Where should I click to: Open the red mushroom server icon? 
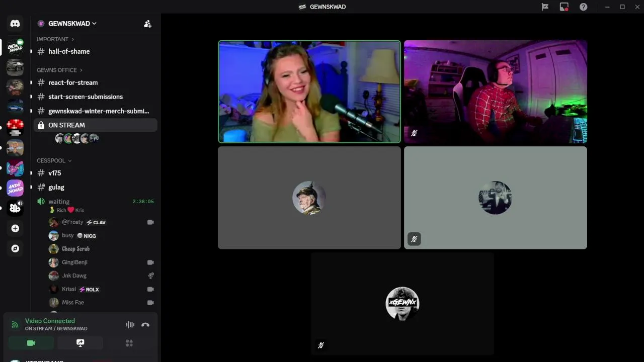coord(15,127)
